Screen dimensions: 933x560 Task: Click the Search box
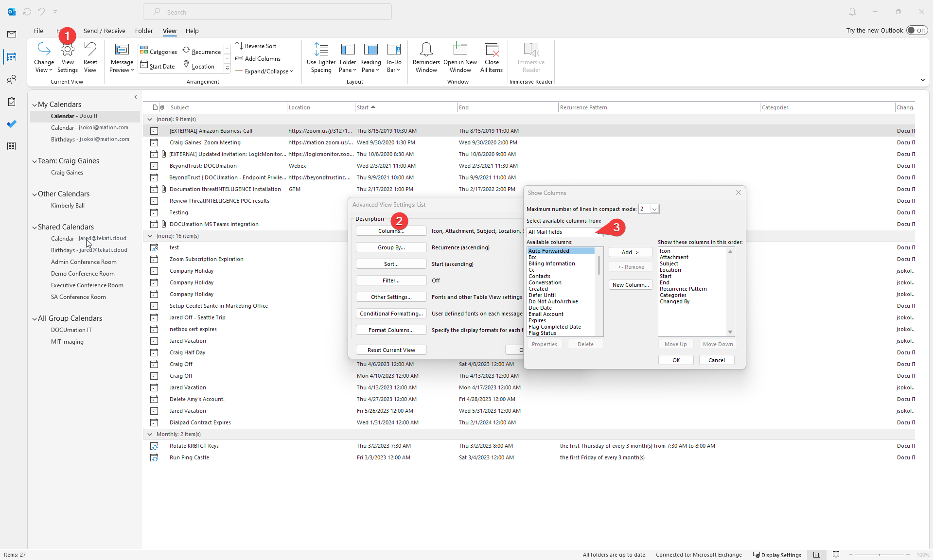pyautogui.click(x=267, y=12)
